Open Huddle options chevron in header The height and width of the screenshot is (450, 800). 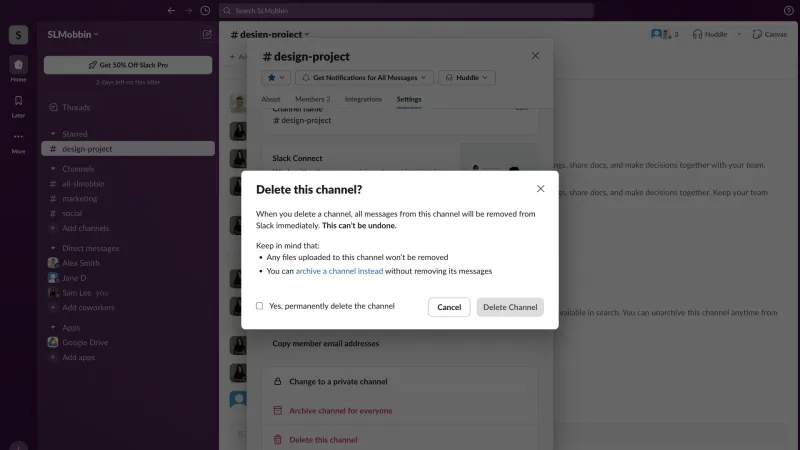click(x=738, y=34)
